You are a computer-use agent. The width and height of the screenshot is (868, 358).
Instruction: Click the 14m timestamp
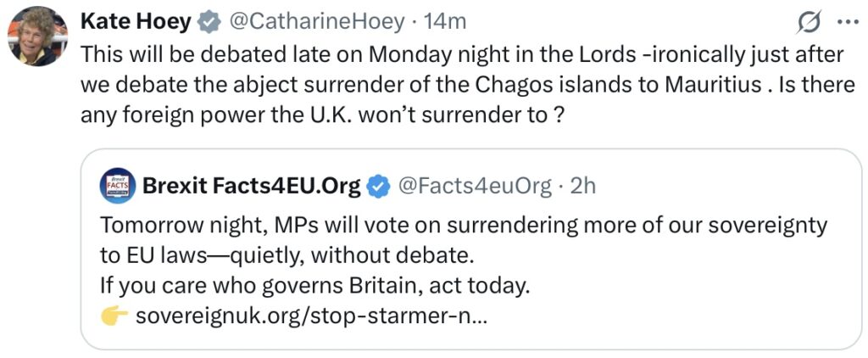(445, 22)
